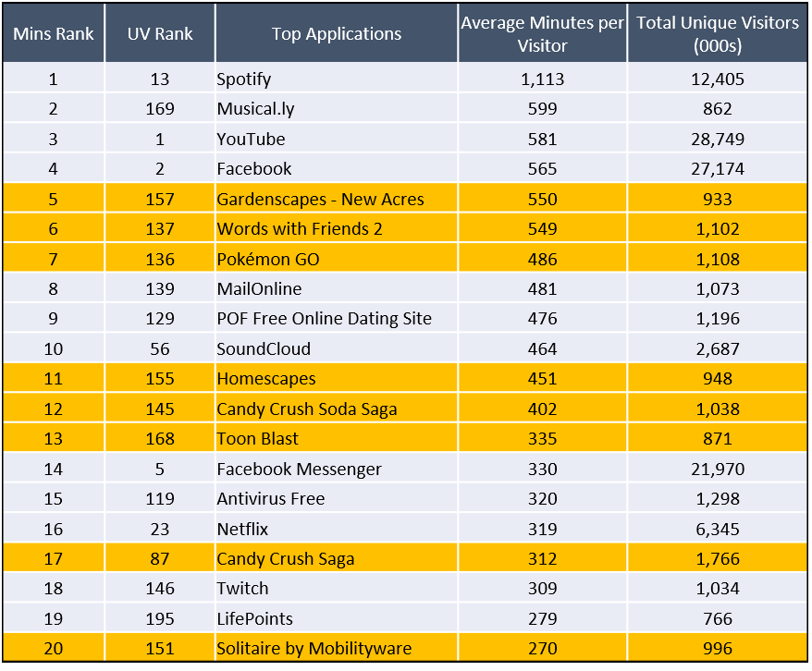Screen dimensions: 812x671
Task: Select 'Candy Crush Soda Saga' cell
Action: pos(336,409)
